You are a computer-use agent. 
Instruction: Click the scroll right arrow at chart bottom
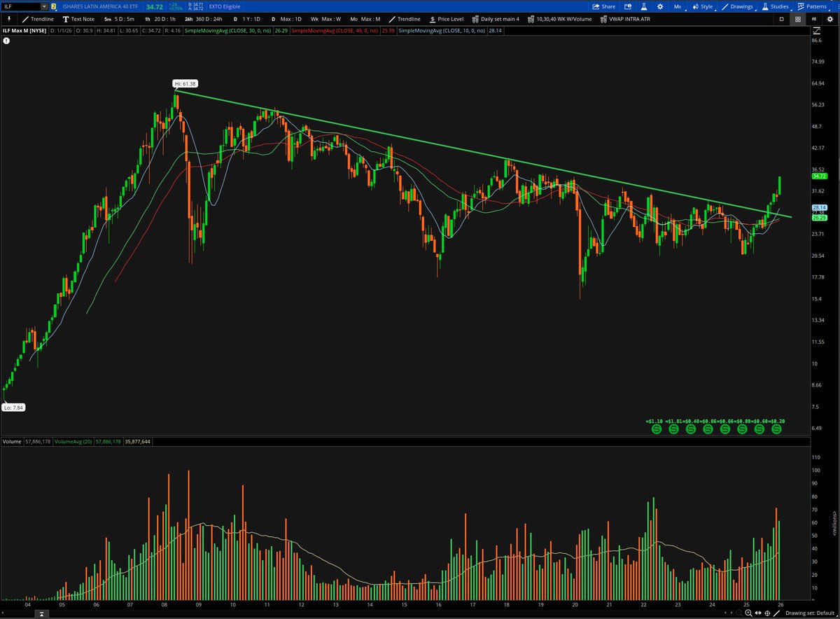tap(731, 613)
